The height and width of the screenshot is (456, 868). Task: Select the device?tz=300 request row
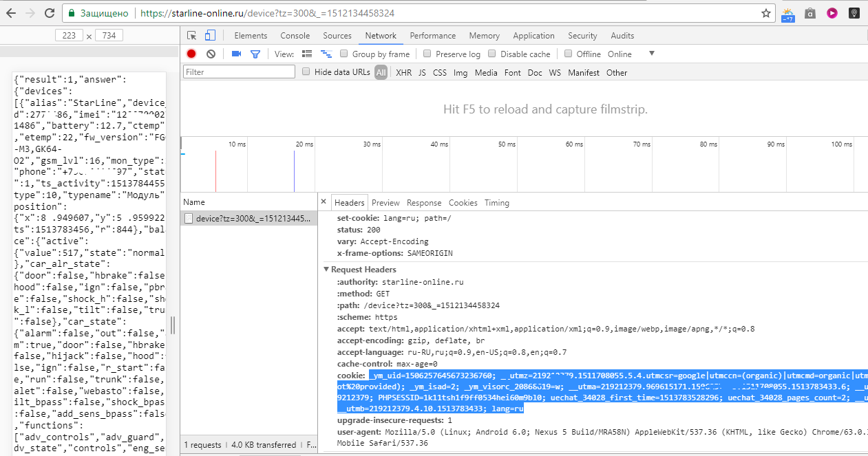pos(249,219)
